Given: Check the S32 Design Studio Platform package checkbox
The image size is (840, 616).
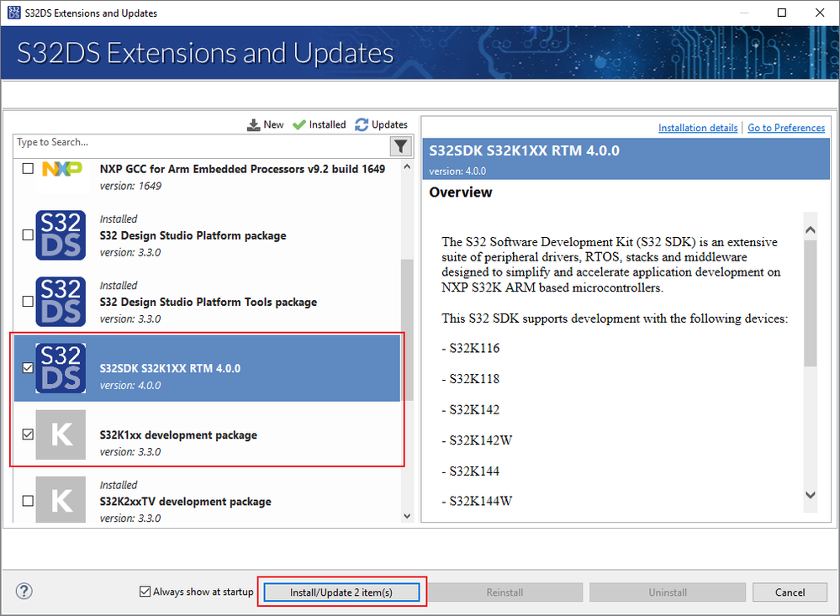Looking at the screenshot, I should point(28,235).
